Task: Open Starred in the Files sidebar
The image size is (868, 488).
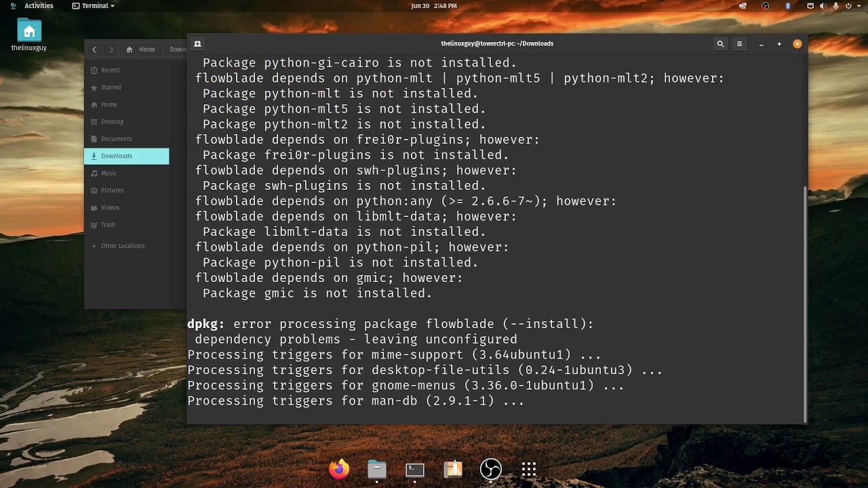Action: click(126, 87)
